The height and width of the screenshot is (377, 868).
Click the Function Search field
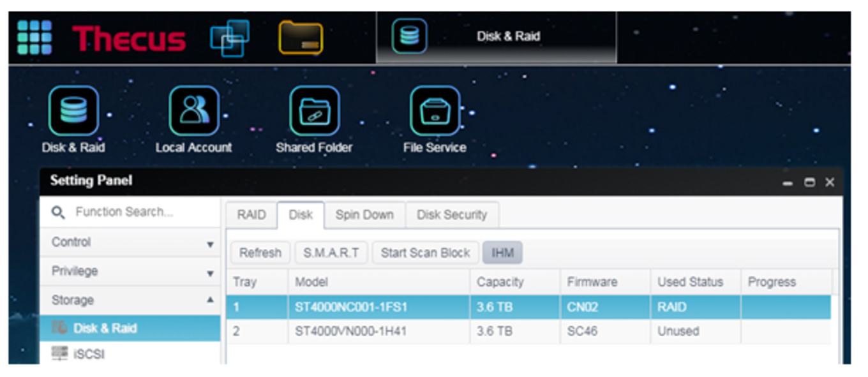click(x=130, y=212)
